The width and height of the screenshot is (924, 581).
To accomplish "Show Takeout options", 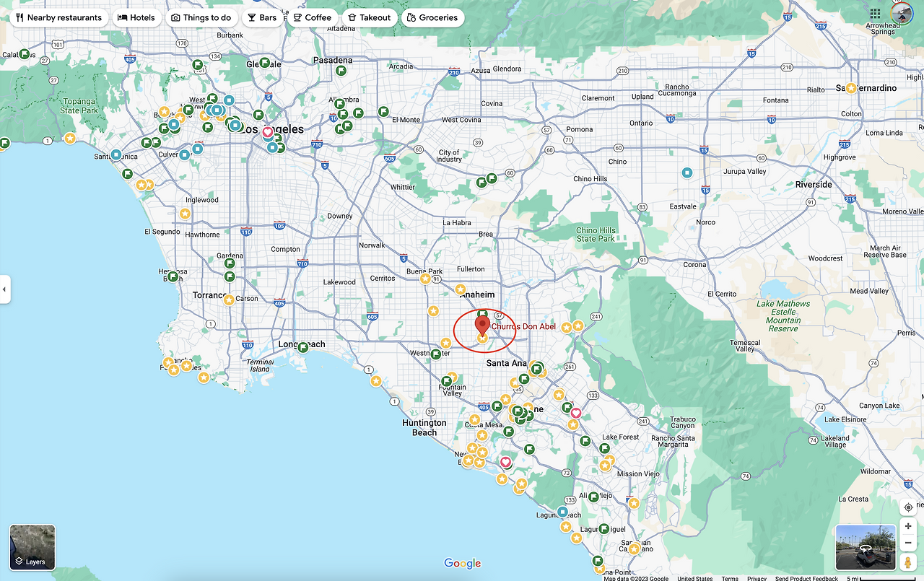I will coord(369,17).
